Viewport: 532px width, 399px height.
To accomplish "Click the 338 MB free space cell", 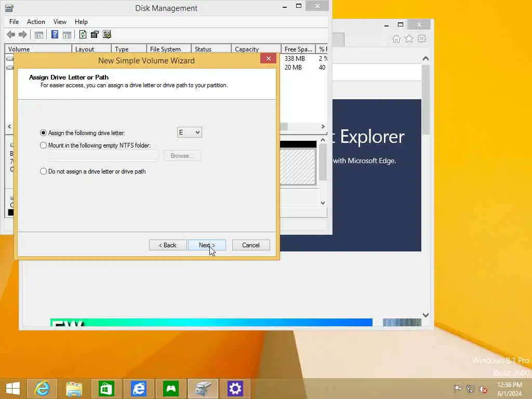I will 295,58.
